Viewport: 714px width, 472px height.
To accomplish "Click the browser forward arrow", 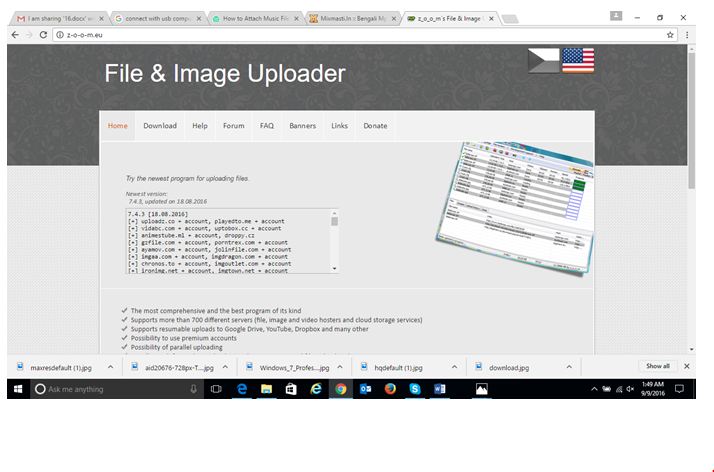I will [x=29, y=35].
